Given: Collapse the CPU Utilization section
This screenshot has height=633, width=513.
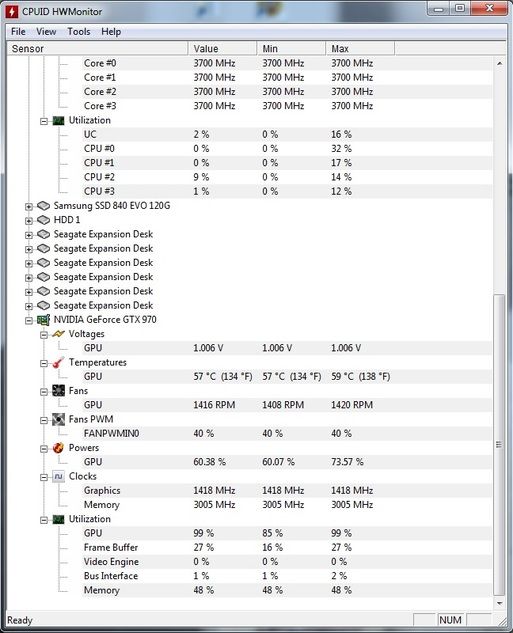Looking at the screenshot, I should [44, 121].
